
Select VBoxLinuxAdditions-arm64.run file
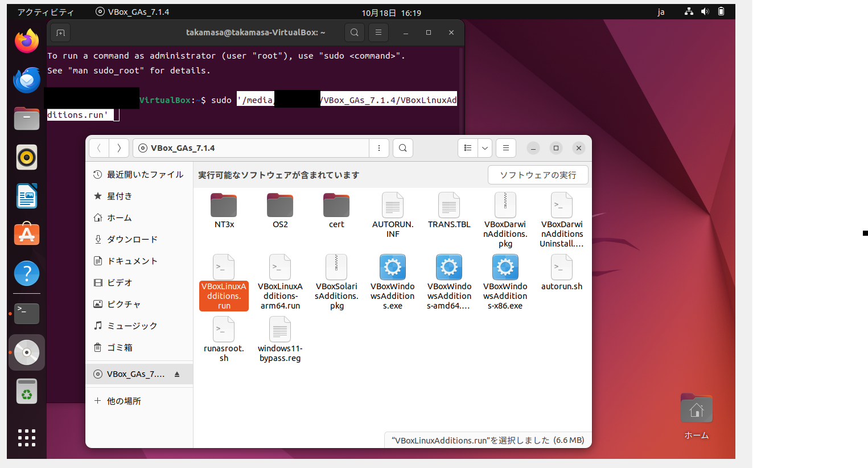click(280, 282)
